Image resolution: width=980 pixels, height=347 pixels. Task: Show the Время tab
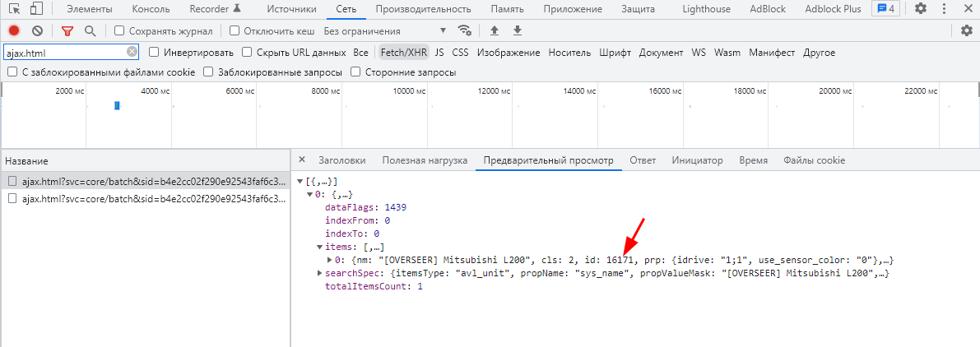[753, 160]
